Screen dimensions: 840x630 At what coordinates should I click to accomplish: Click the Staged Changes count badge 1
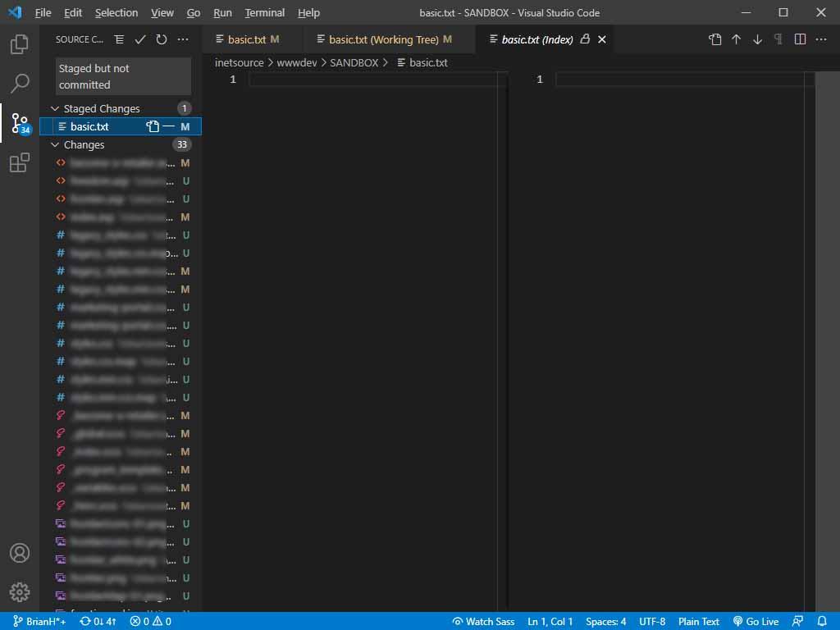point(185,108)
